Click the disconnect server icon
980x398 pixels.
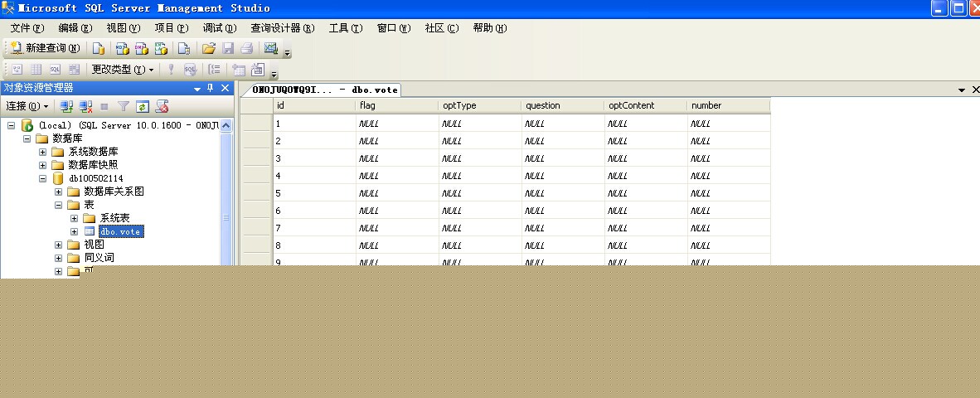click(85, 106)
